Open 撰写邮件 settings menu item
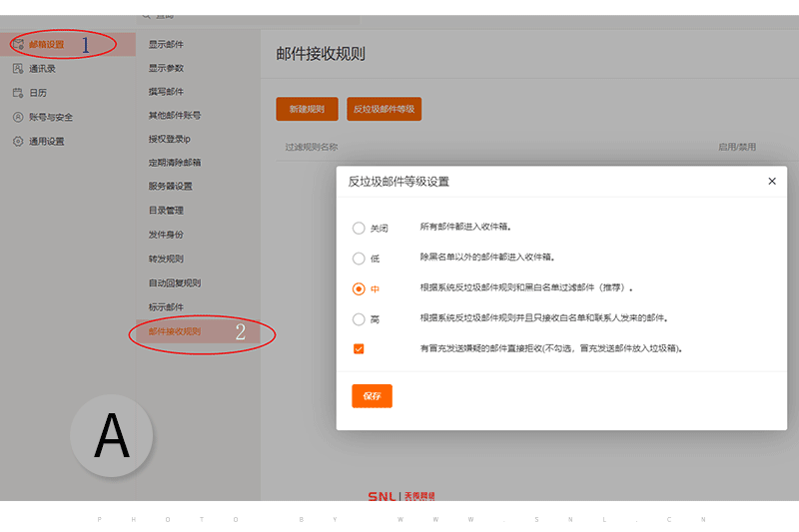The width and height of the screenshot is (799, 532). (x=166, y=92)
